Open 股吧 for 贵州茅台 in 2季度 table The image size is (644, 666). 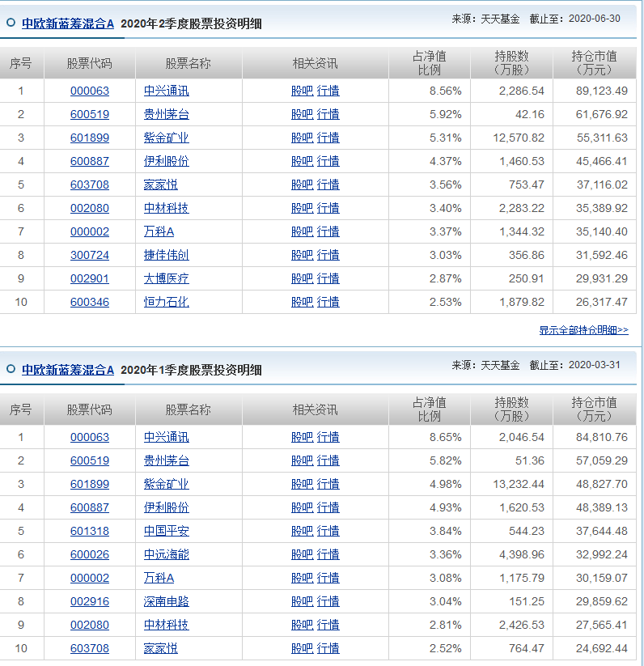point(303,114)
